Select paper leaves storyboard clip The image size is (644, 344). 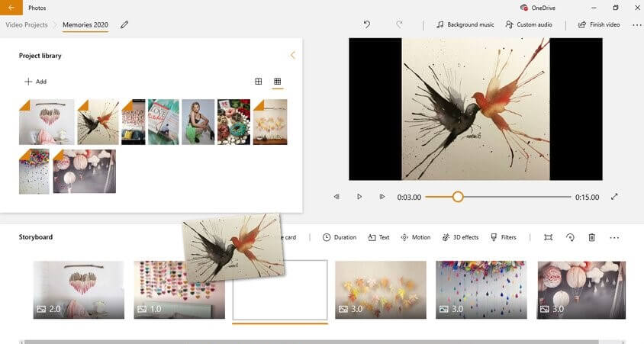(381, 290)
